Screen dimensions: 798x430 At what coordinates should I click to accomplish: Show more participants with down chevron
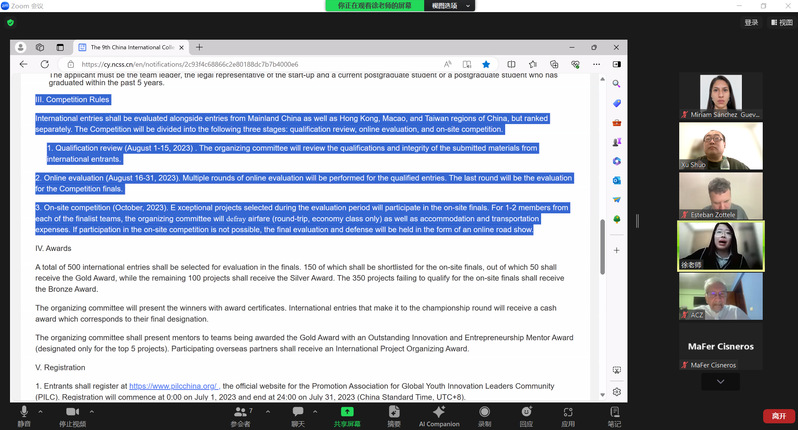click(721, 382)
